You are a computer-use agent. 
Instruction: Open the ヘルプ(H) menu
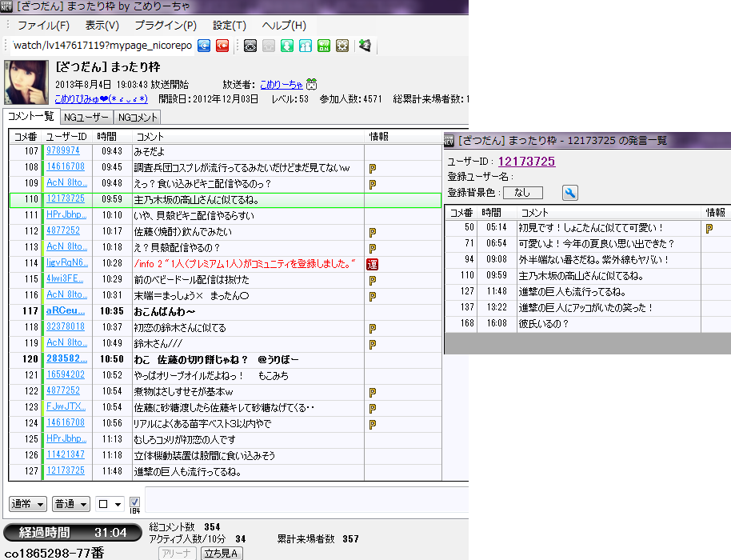pos(284,25)
